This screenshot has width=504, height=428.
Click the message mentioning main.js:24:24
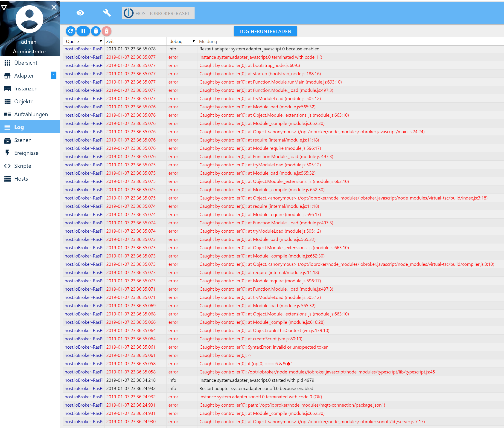[312, 132]
